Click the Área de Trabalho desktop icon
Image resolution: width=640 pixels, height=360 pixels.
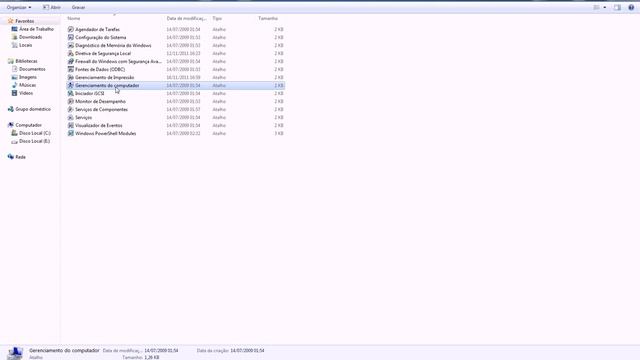[x=14, y=29]
